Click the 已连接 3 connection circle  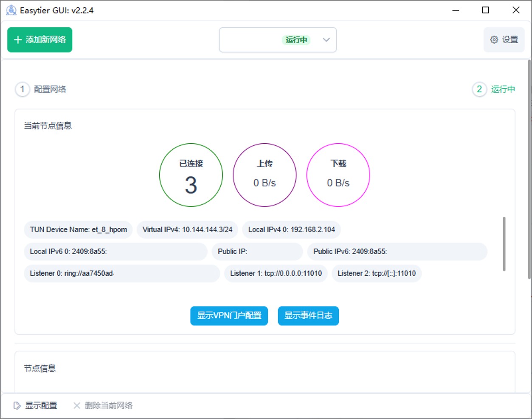pos(191,175)
